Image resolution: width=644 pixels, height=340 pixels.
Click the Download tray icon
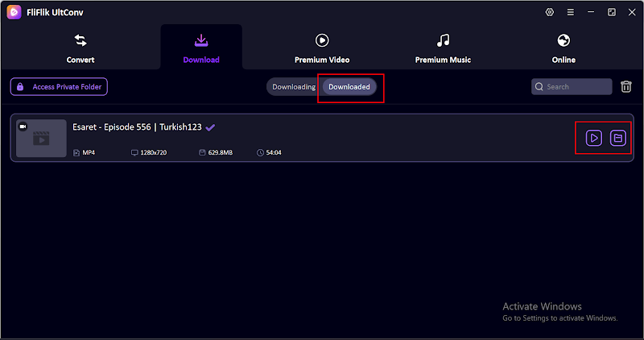click(201, 40)
